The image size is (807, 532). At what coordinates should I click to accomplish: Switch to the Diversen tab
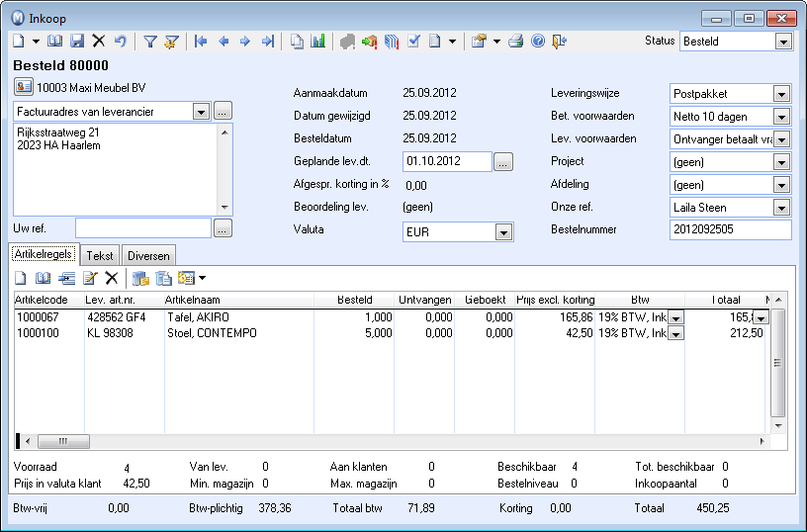point(148,255)
